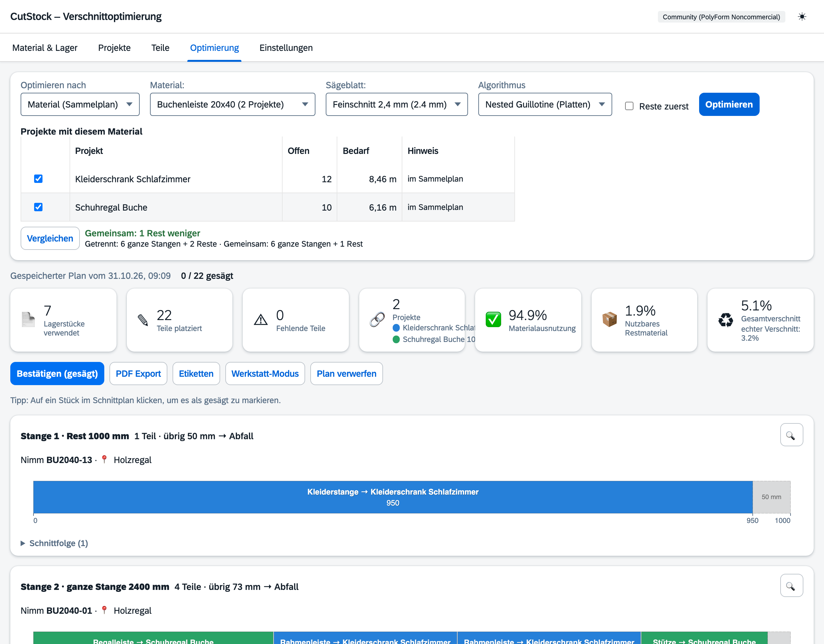This screenshot has width=824, height=644.
Task: Open the Material dropdown Buchenleiste 20x40
Action: [232, 104]
